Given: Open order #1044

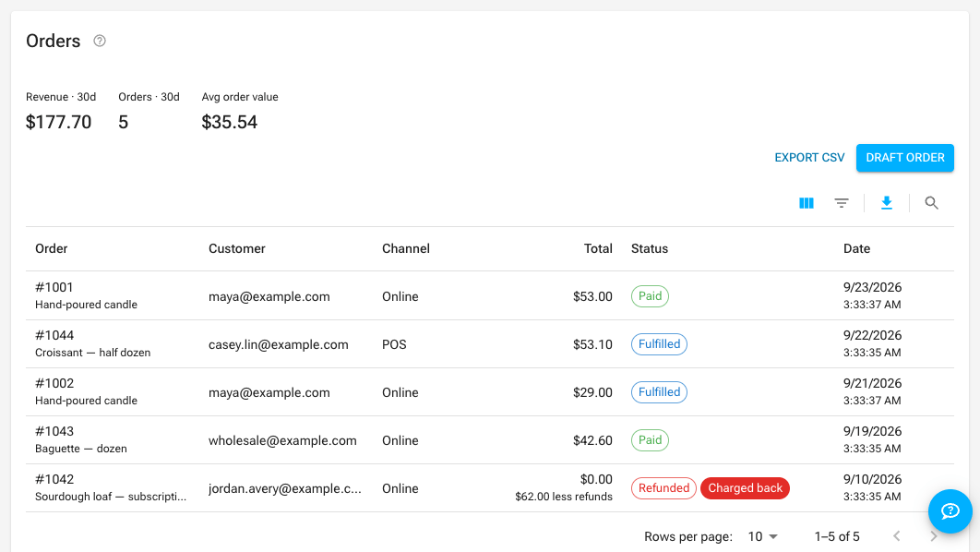Looking at the screenshot, I should [54, 335].
